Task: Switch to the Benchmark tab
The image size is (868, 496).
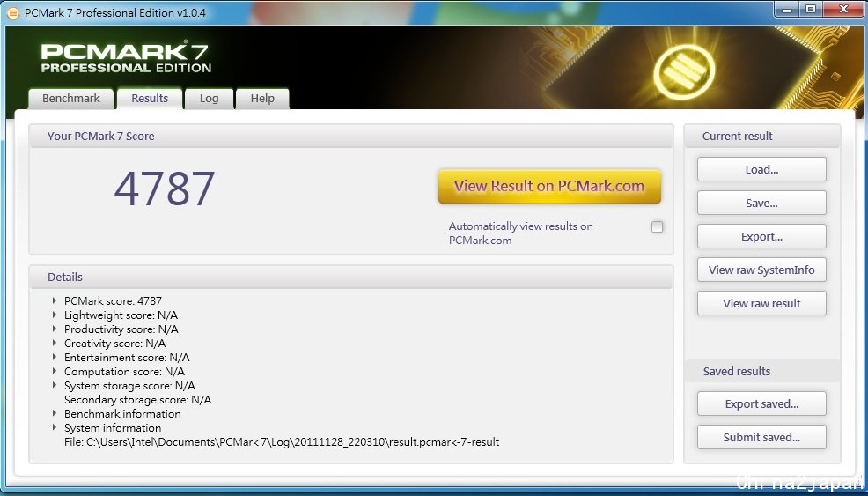Action: [70, 99]
